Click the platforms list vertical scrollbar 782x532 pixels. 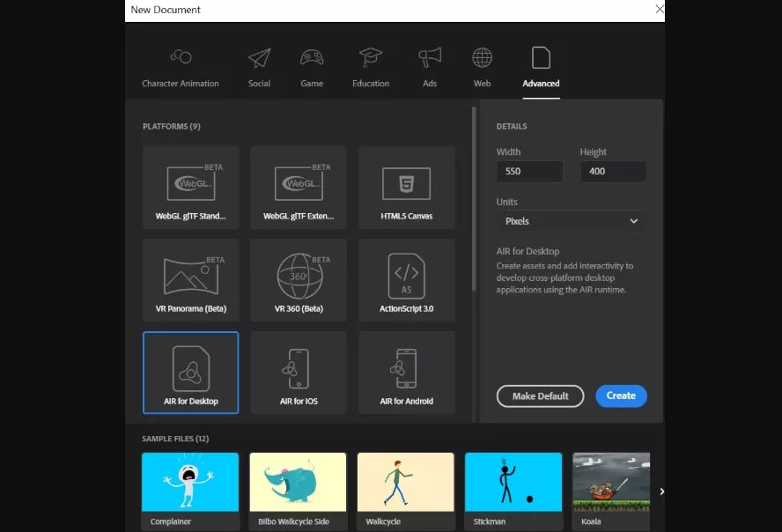[x=474, y=198]
